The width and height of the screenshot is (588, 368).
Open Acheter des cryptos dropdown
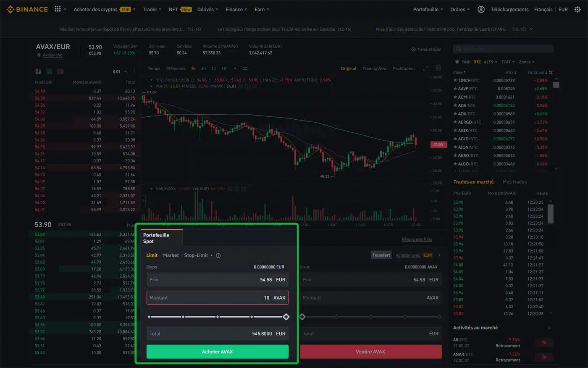105,9
